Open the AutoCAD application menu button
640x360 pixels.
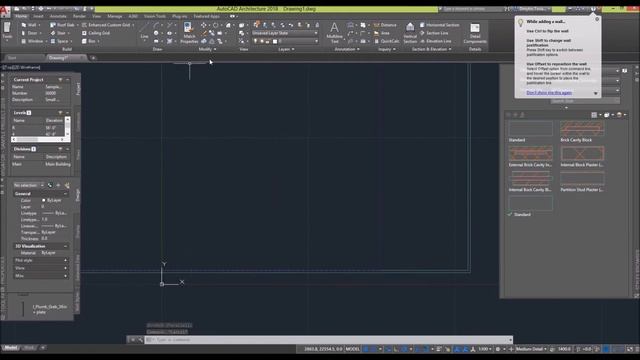pos(5,11)
